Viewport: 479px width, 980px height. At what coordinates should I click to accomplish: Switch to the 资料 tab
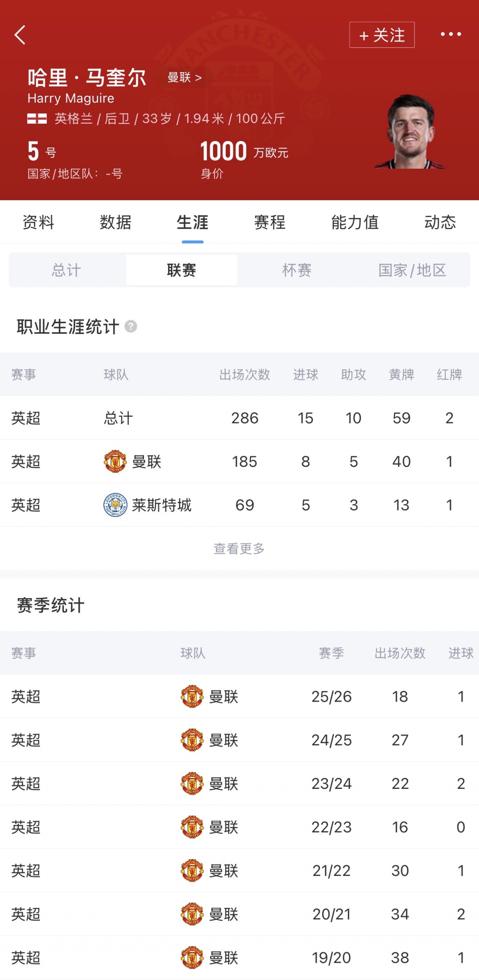[x=38, y=224]
